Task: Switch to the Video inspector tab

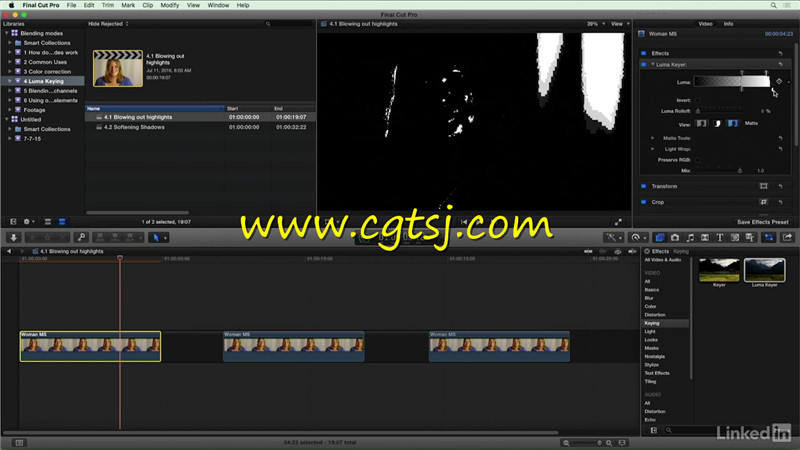Action: [x=705, y=24]
